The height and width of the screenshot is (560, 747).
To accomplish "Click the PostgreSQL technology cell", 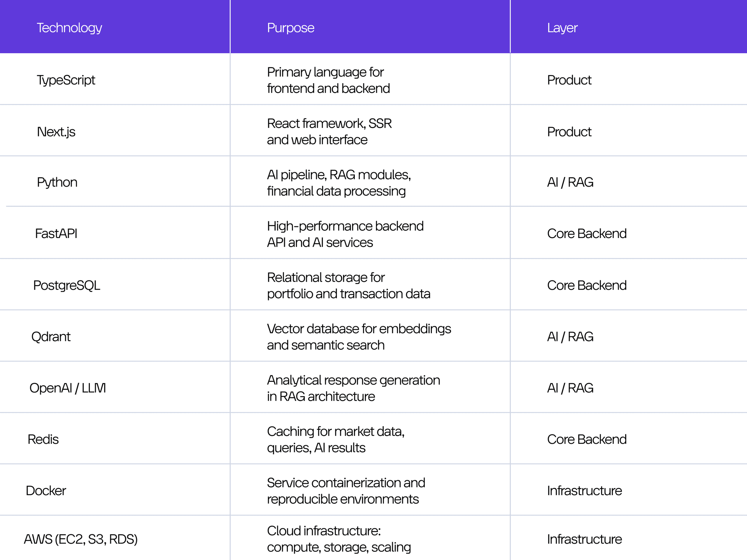I will pyautogui.click(x=67, y=285).
